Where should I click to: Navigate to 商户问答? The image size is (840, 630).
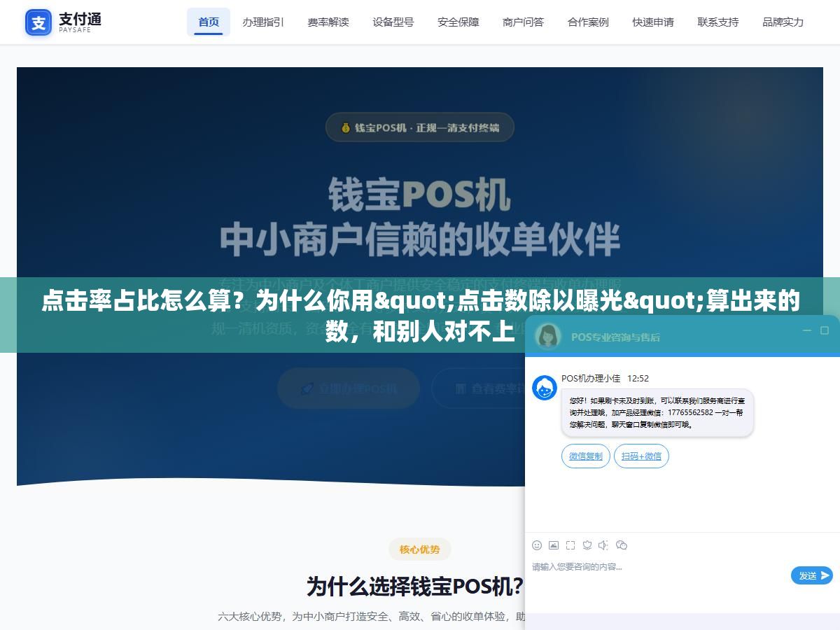point(524,22)
